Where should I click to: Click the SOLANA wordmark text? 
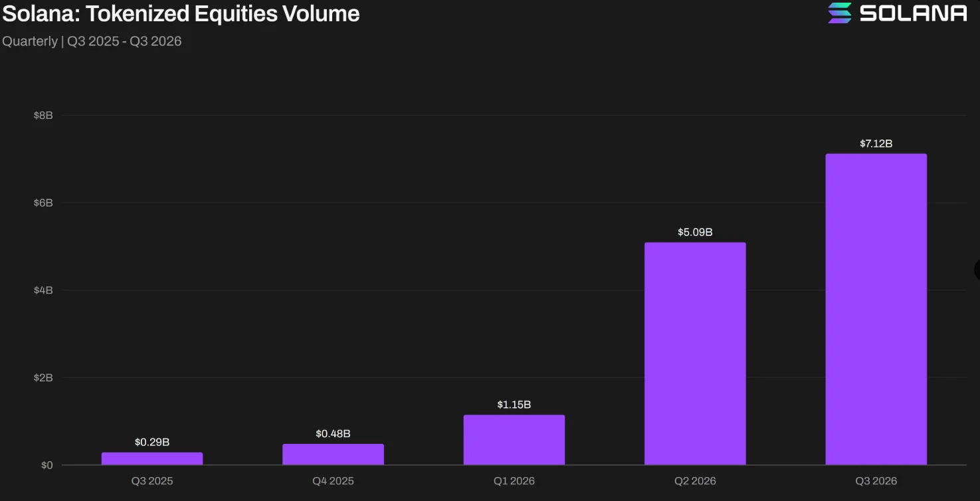[x=914, y=13]
